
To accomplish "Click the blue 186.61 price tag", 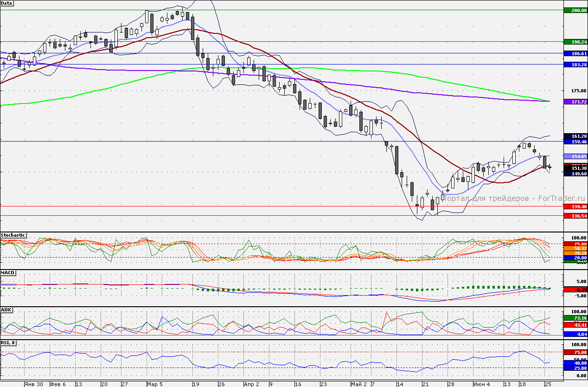I will pos(575,53).
